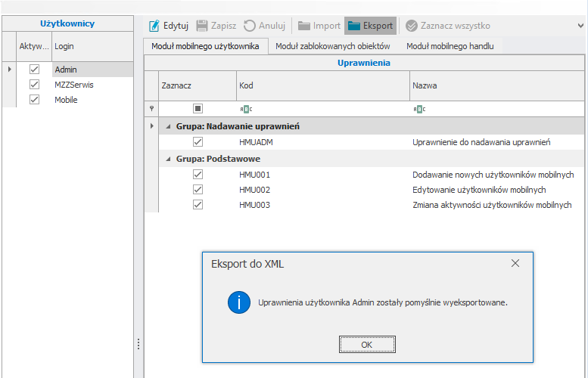Toggle active checkbox for MZZSerwis user
Viewport: 588px width, 378px height.
(34, 85)
